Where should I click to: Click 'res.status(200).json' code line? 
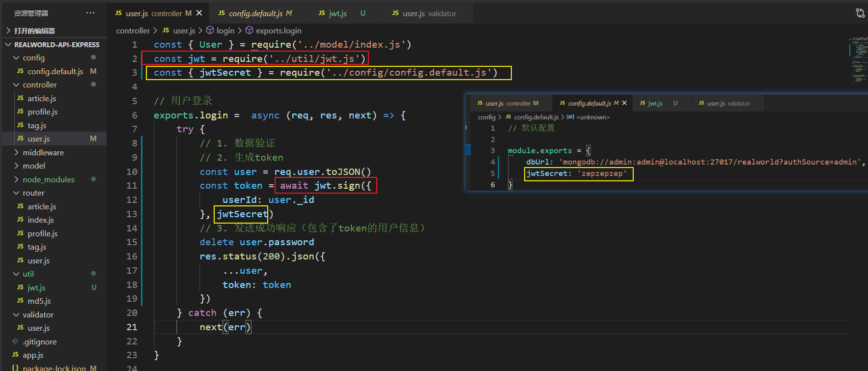262,257
